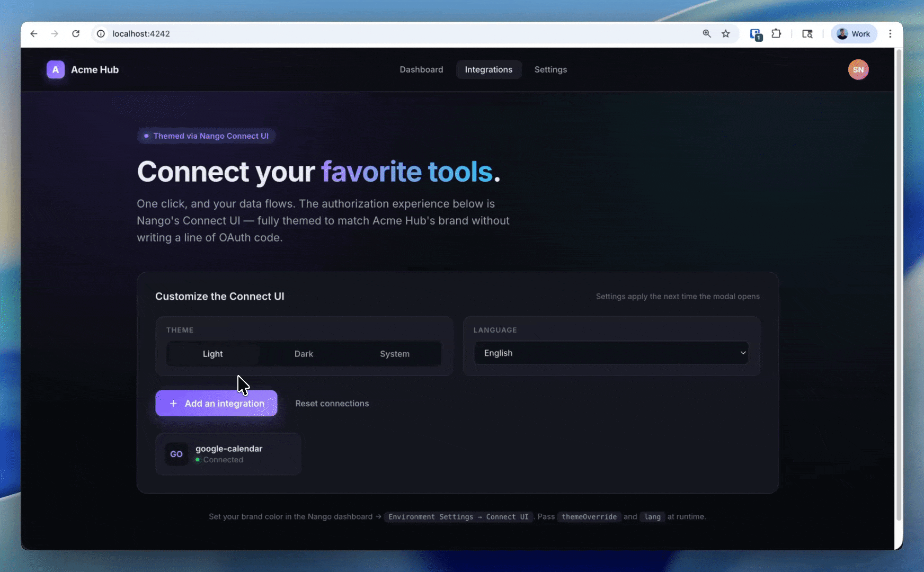The image size is (924, 572).
Task: Click the browser forward arrow
Action: pyautogui.click(x=55, y=34)
